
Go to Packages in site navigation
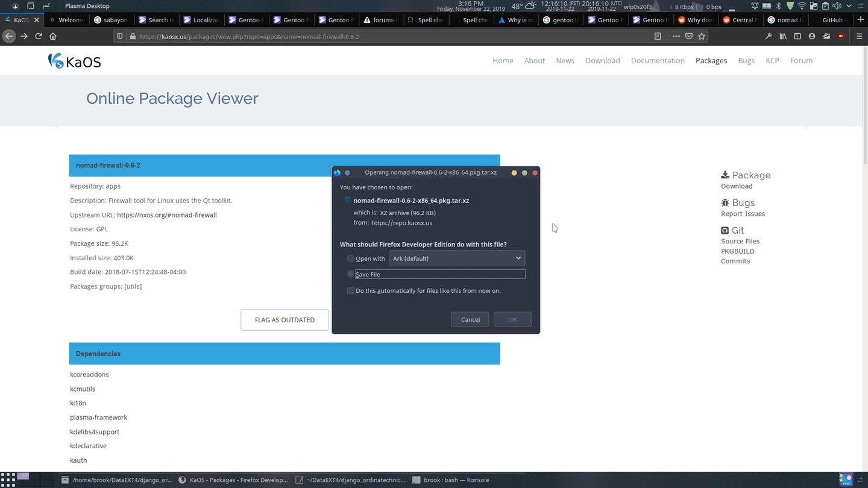pyautogui.click(x=711, y=60)
